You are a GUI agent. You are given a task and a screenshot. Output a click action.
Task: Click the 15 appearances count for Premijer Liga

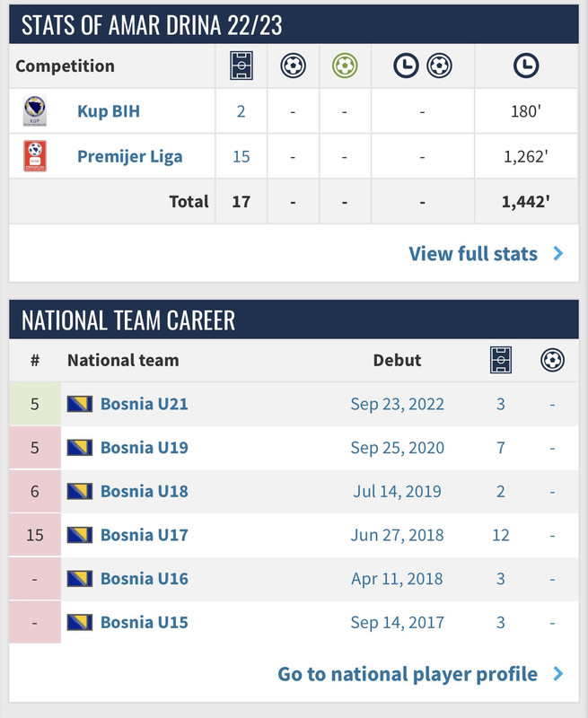pyautogui.click(x=241, y=156)
